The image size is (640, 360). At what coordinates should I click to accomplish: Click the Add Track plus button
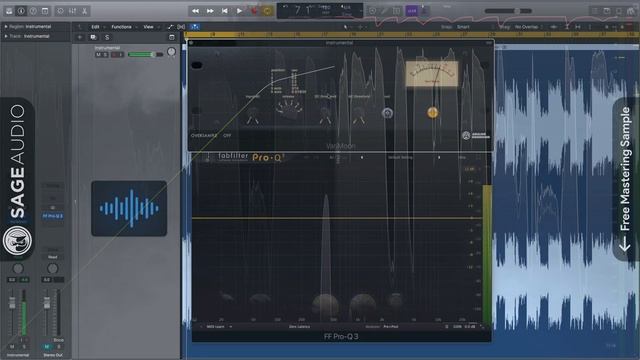click(x=80, y=37)
